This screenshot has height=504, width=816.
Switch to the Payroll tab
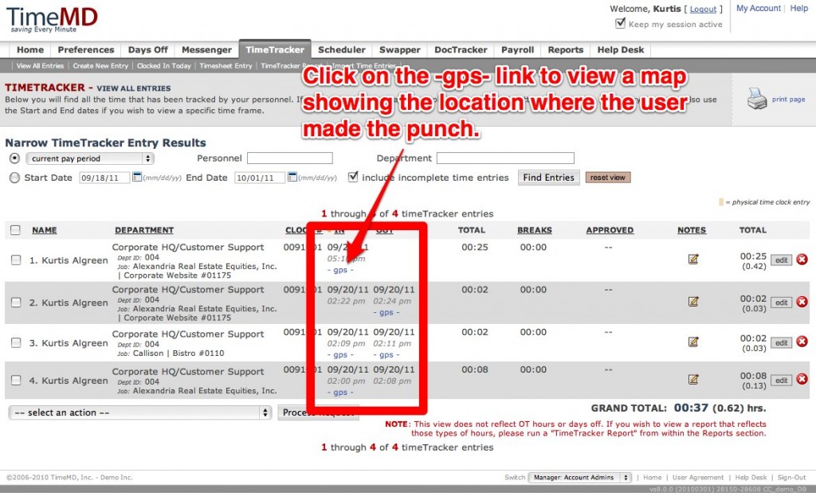click(x=517, y=50)
